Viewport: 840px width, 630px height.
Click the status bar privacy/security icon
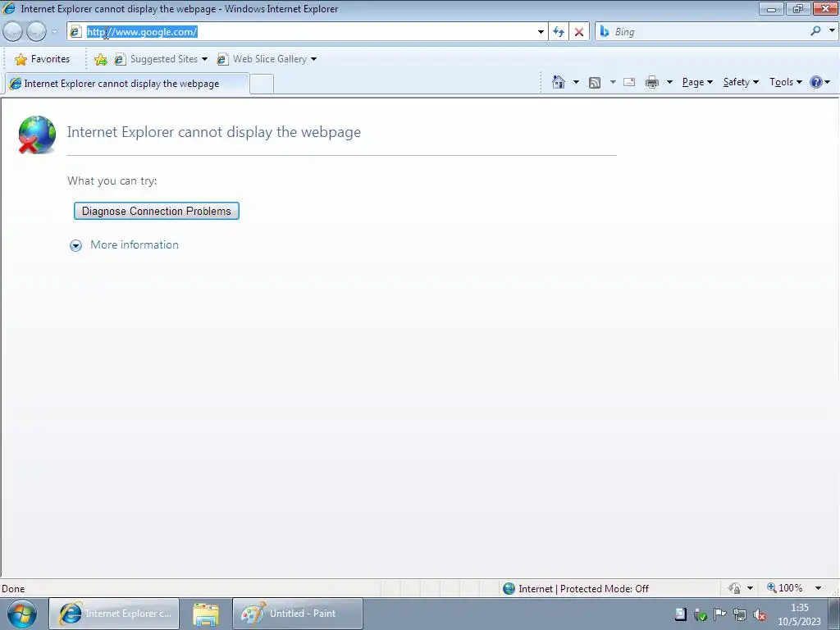(734, 588)
